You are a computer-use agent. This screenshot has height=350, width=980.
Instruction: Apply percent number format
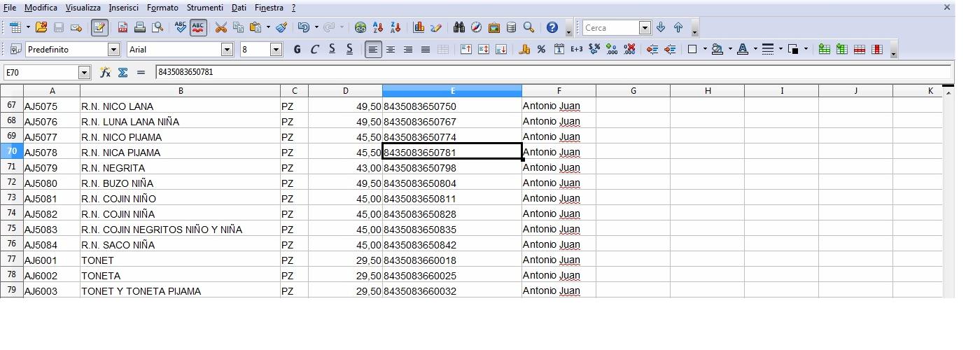tap(541, 49)
